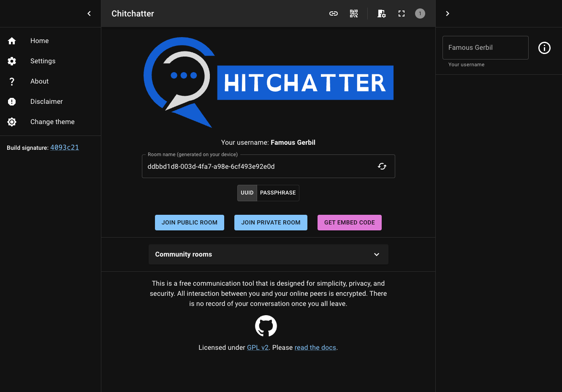The height and width of the screenshot is (392, 562).
Task: Collapse the left navigation drawer
Action: tap(89, 14)
